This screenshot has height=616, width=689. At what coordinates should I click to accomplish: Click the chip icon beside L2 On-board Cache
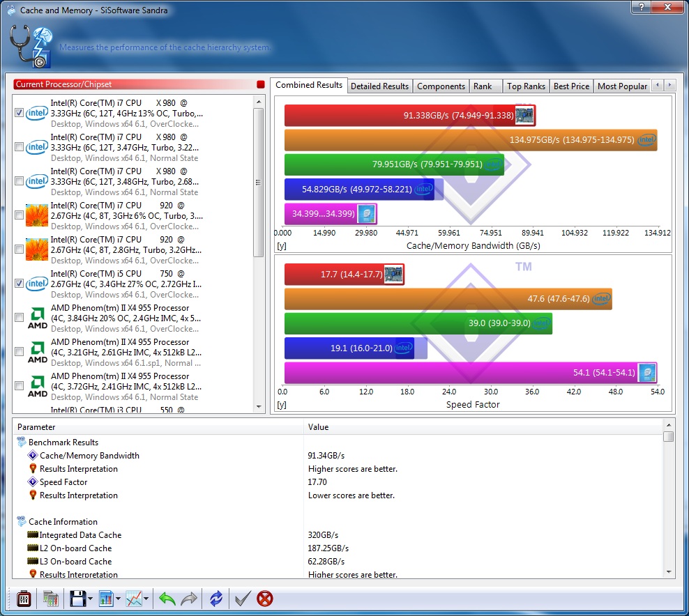click(33, 548)
